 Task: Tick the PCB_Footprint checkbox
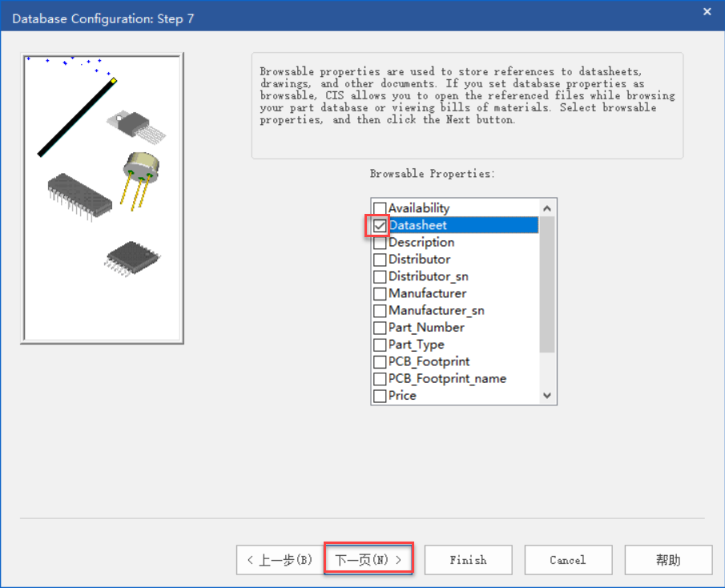380,362
